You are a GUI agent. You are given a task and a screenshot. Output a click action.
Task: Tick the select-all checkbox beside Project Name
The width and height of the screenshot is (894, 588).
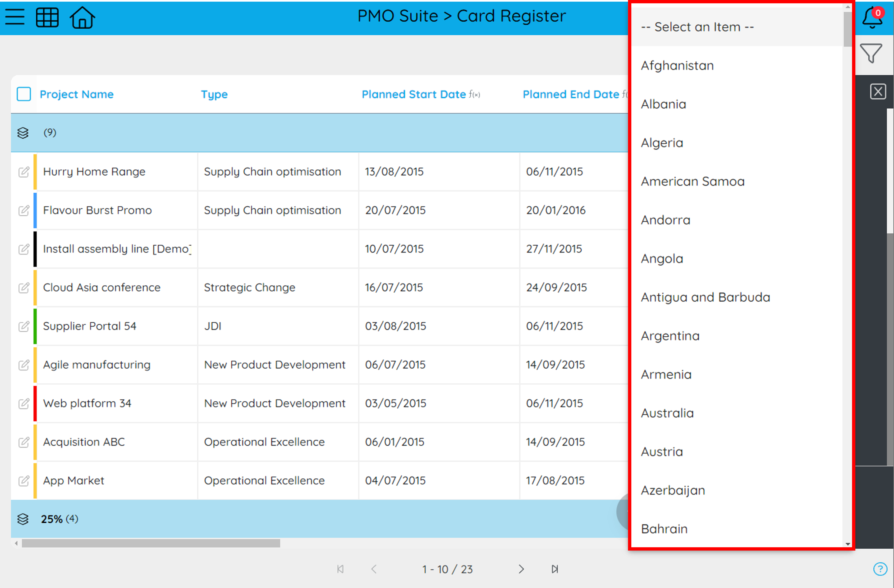click(x=24, y=94)
